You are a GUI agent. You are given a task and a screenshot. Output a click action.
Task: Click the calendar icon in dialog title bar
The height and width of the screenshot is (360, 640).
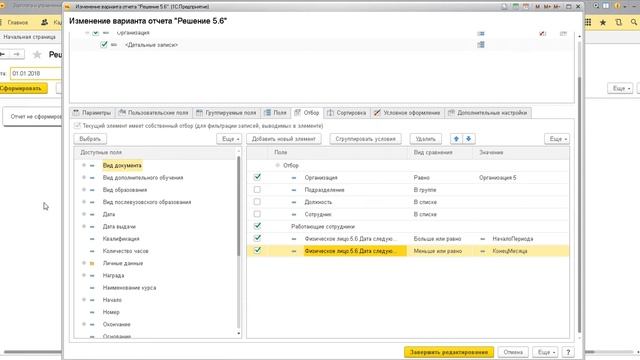(526, 7)
